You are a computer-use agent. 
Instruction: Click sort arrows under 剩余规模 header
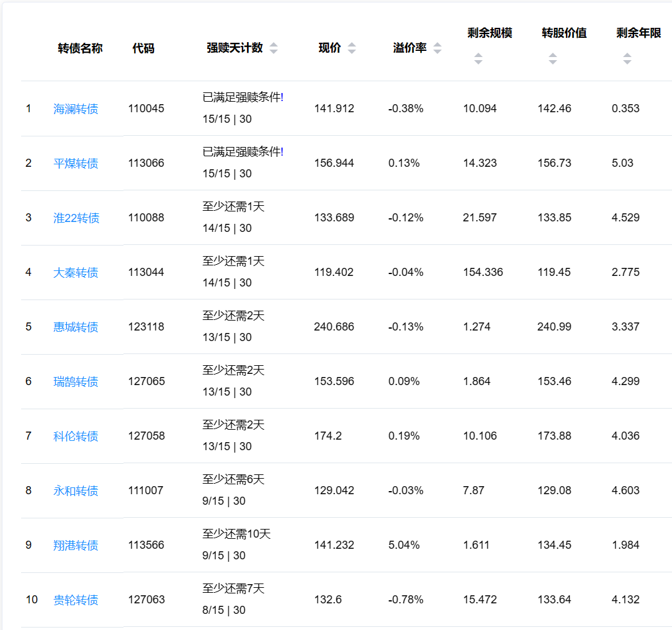coord(478,59)
